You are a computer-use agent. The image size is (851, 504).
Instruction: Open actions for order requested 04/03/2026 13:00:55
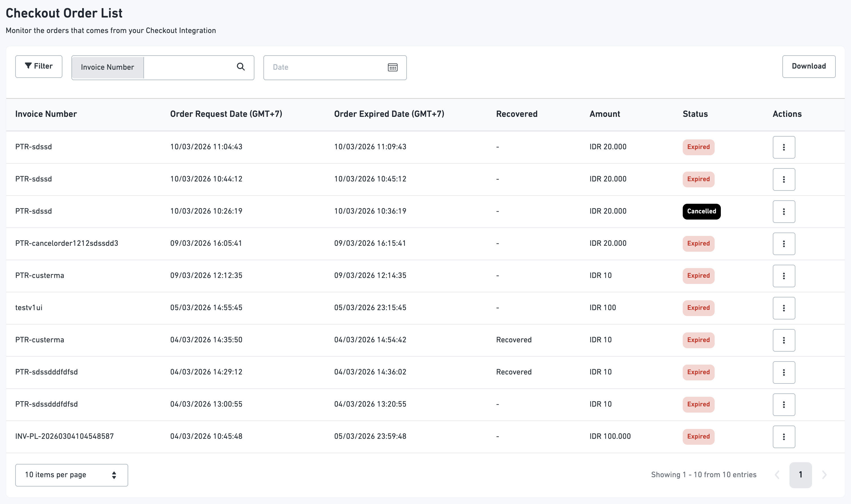[x=784, y=404]
